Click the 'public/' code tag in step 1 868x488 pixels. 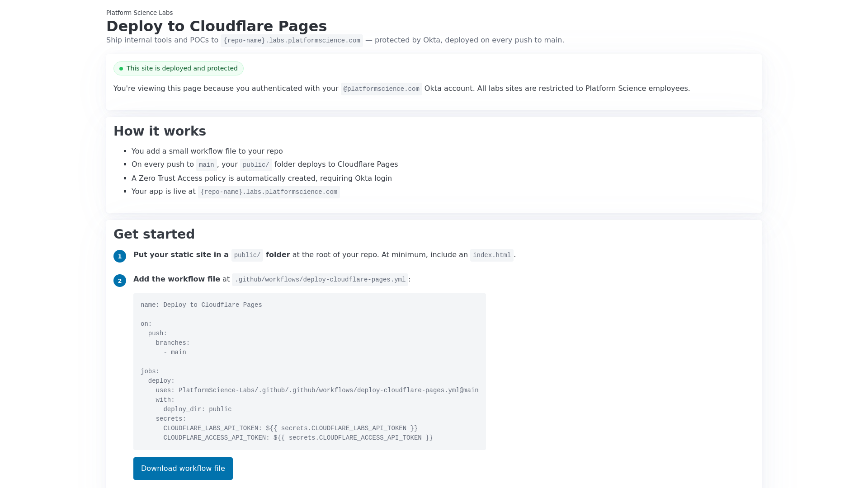pos(247,255)
